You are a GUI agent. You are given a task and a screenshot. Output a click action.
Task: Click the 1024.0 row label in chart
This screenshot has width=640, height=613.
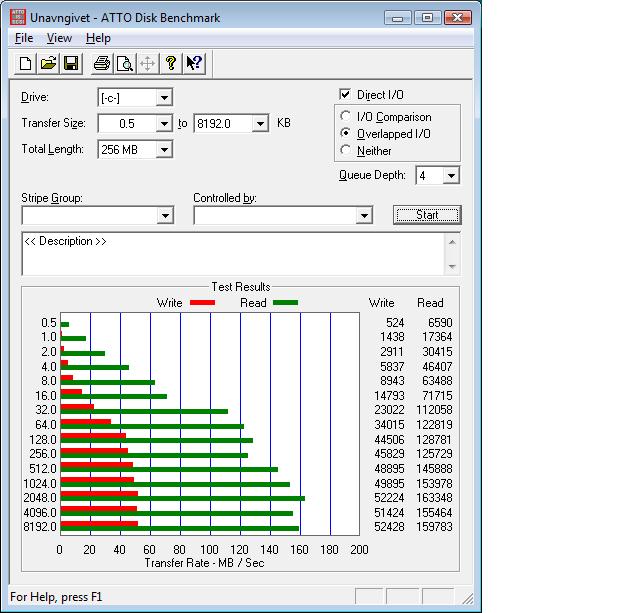click(40, 484)
